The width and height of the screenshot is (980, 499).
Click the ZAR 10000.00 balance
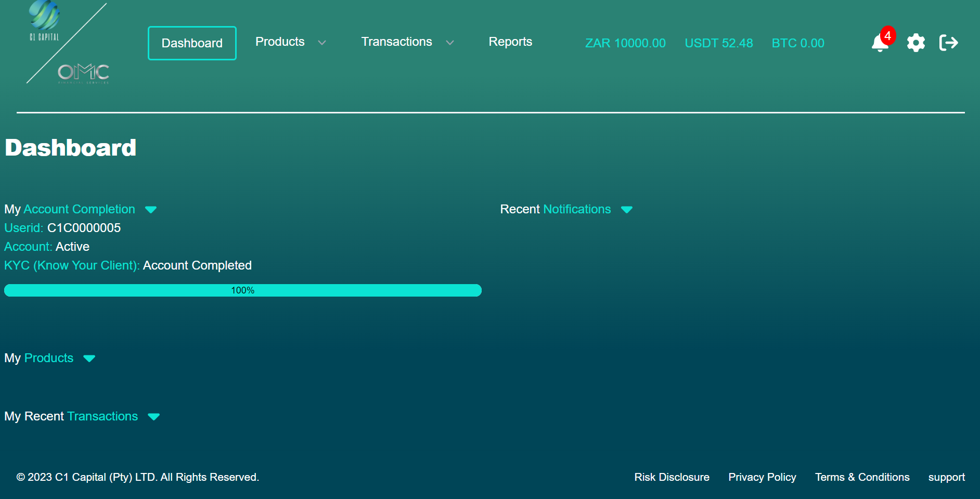[625, 43]
